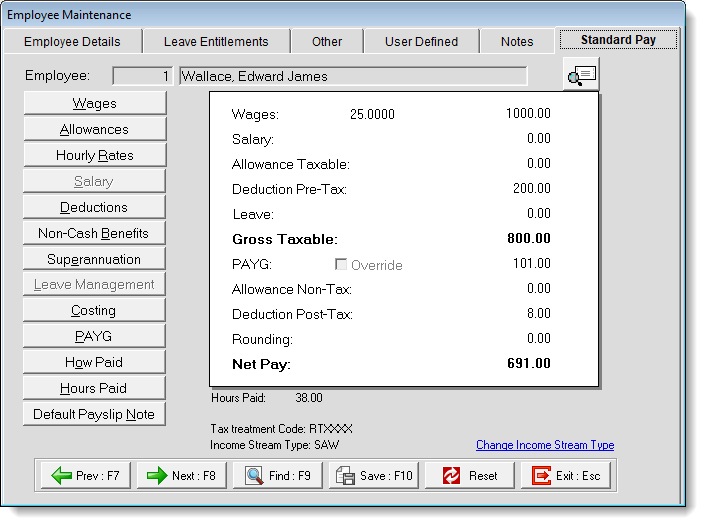Open the Notes tab

tap(517, 41)
